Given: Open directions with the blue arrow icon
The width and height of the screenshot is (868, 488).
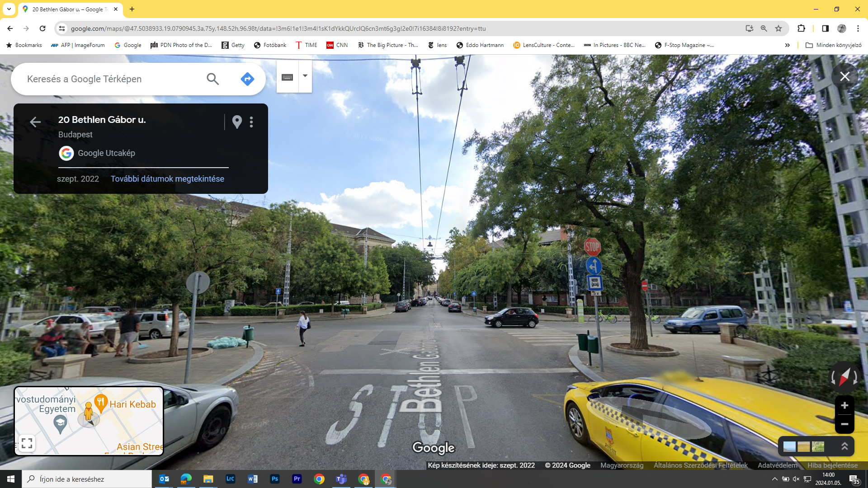Looking at the screenshot, I should point(247,79).
